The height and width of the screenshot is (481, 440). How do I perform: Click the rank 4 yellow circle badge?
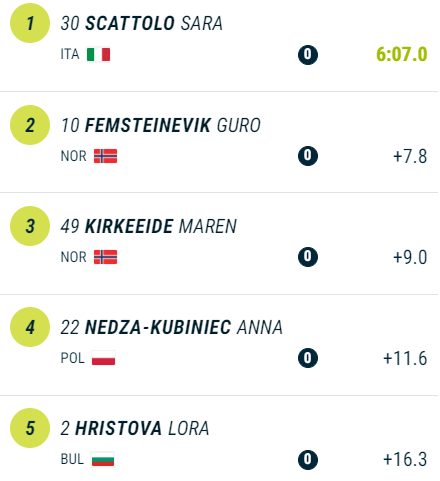pos(30,327)
